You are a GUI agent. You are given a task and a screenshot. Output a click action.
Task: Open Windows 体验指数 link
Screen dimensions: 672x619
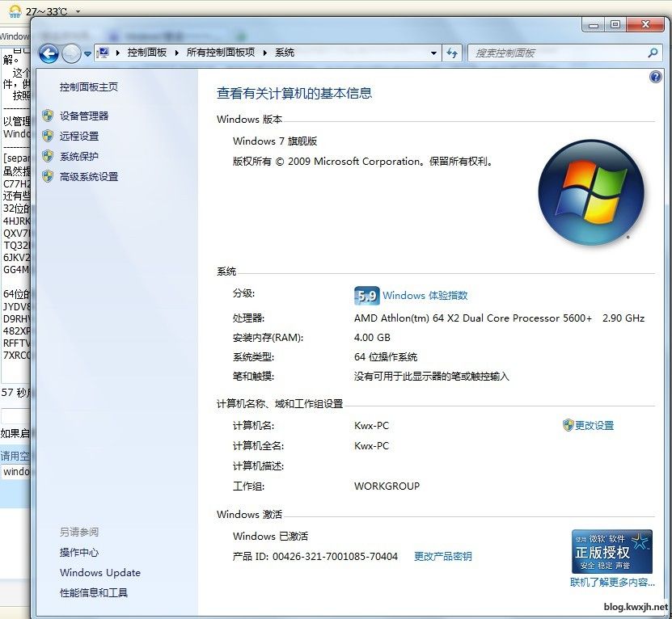point(425,296)
